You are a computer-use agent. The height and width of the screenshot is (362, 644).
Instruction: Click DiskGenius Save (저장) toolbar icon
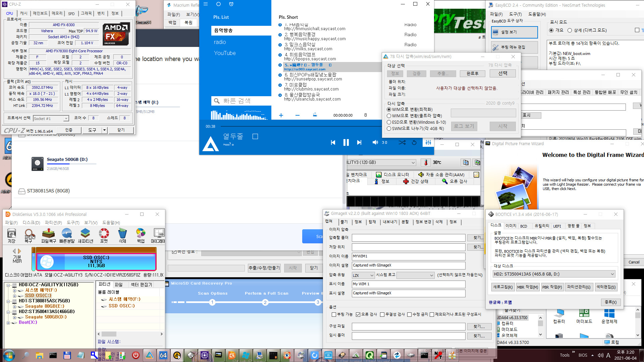(x=11, y=236)
